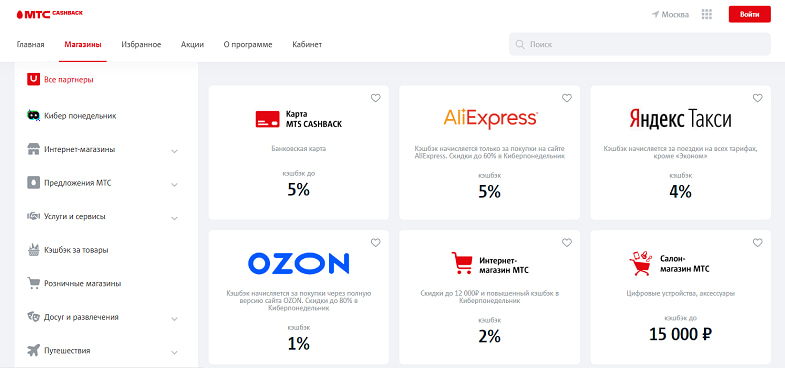
Task: Open the apps grid icon
Action: pyautogui.click(x=706, y=15)
